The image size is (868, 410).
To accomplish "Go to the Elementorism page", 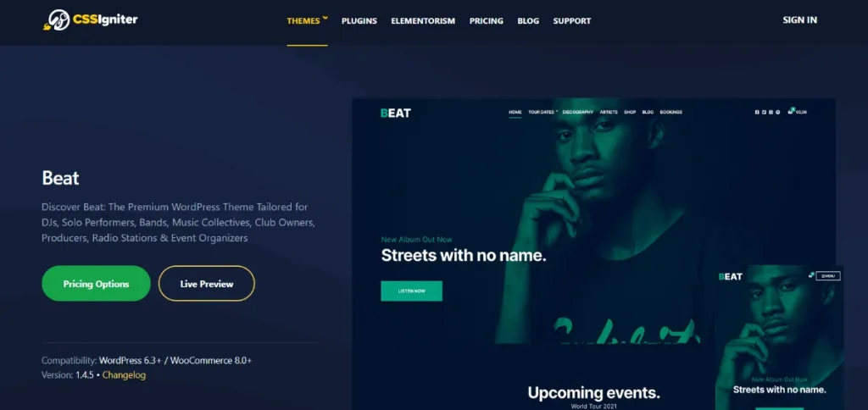I will (x=423, y=21).
